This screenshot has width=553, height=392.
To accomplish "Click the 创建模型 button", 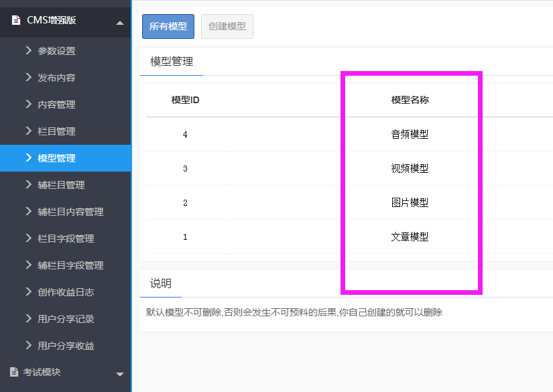I will click(227, 27).
